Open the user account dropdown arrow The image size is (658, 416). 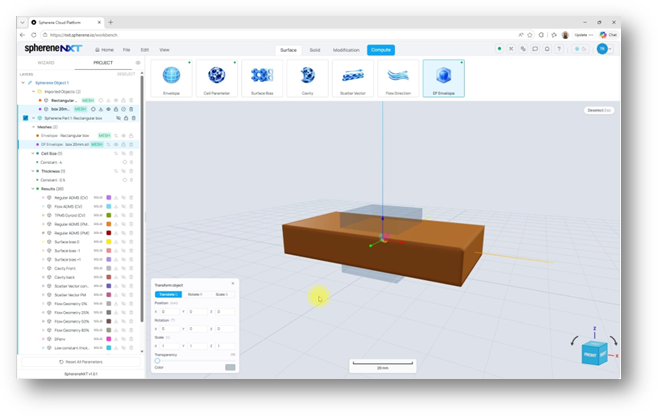[610, 49]
